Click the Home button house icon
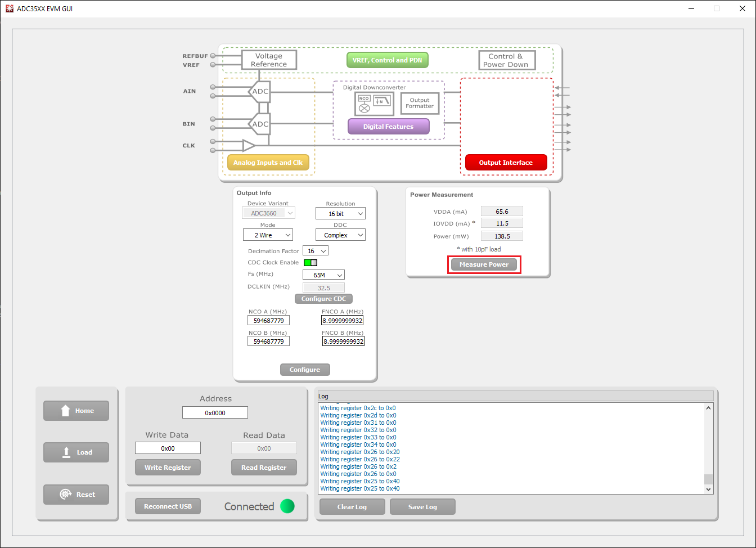Viewport: 756px width, 548px height. pos(66,411)
